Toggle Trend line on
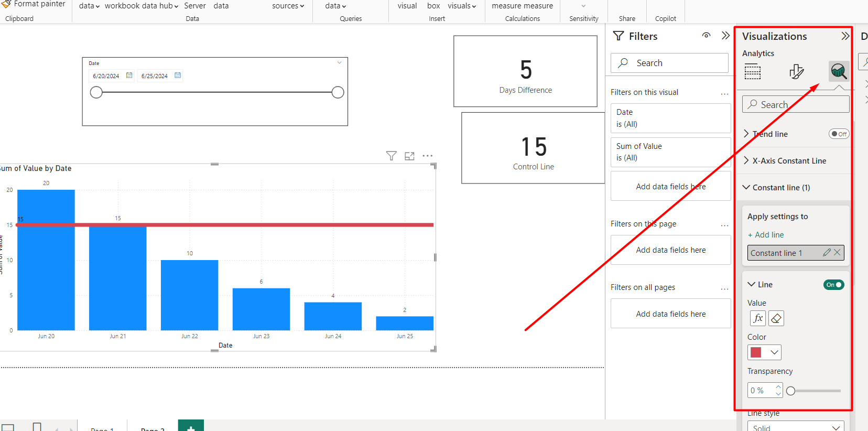 tap(839, 134)
